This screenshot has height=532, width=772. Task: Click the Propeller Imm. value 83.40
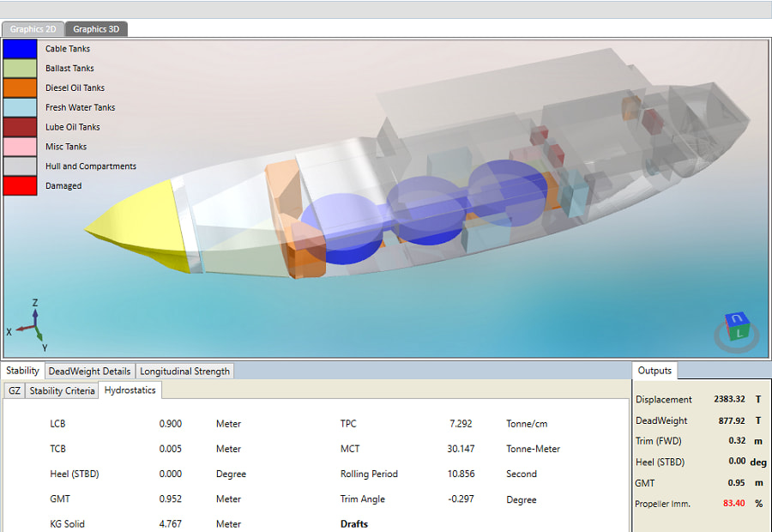[x=733, y=504]
